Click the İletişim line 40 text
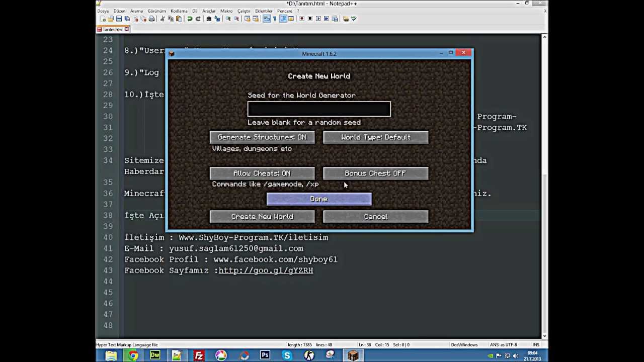Screen dimensions: 644x362 [x=226, y=237]
